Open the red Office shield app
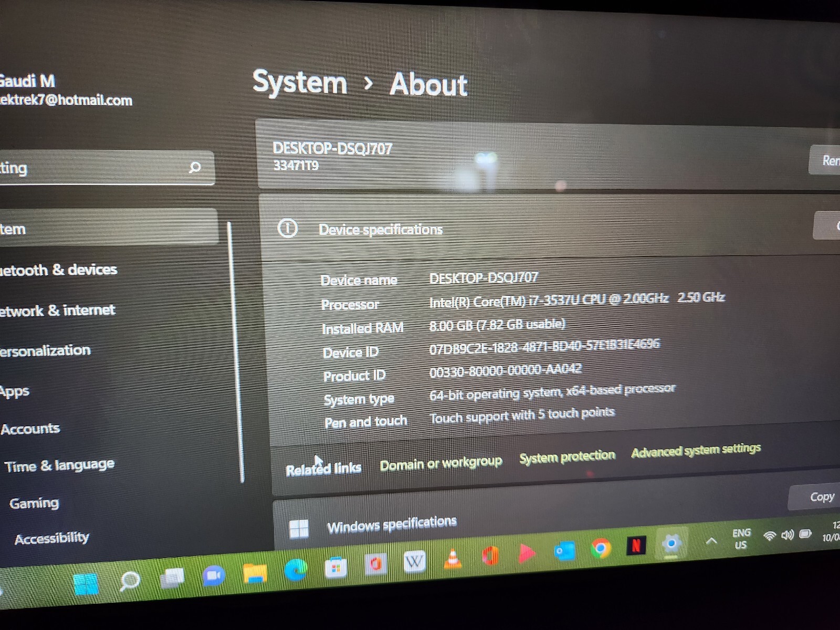Screen dimensions: 840x630 pyautogui.click(x=375, y=564)
